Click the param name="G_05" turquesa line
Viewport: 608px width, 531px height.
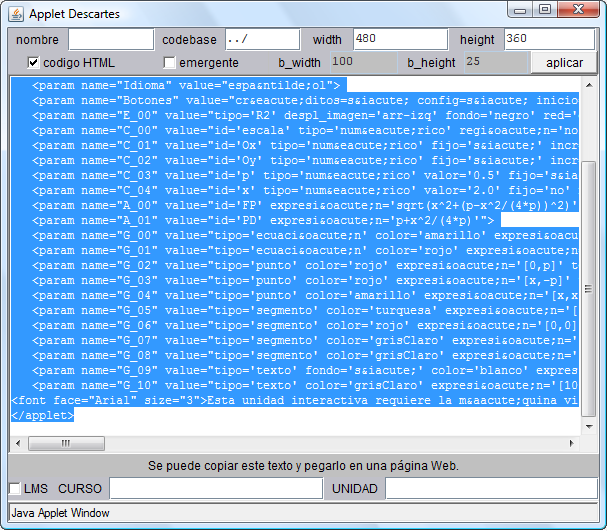[x=305, y=311]
